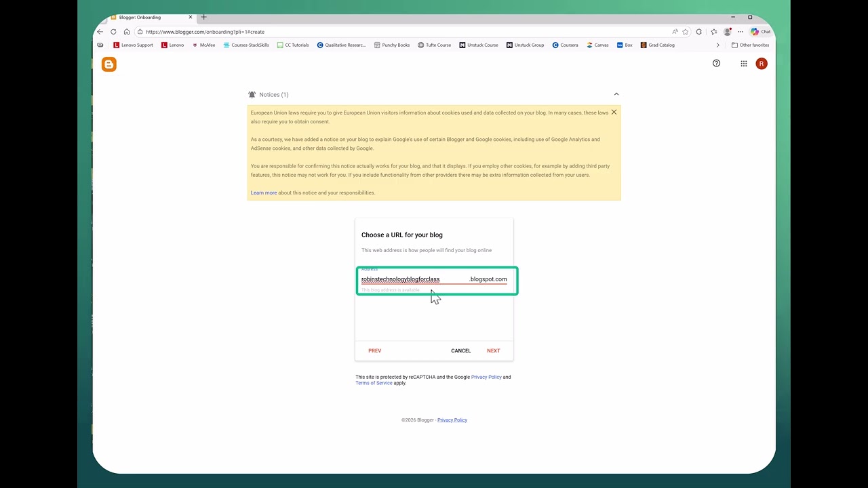
Task: Expand the bookmarks overflow chevron
Action: coord(717,45)
